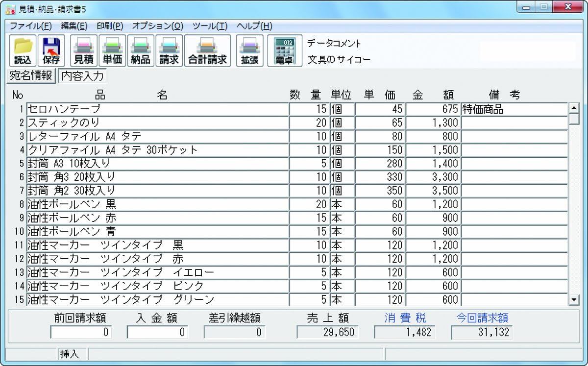Open the ファイル(F) menu
Image resolution: width=588 pixels, height=366 pixels.
(30, 26)
